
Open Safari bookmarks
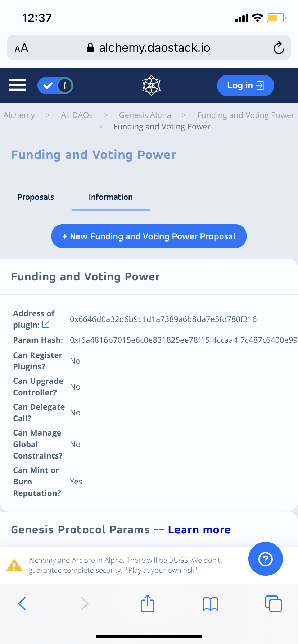click(x=211, y=603)
